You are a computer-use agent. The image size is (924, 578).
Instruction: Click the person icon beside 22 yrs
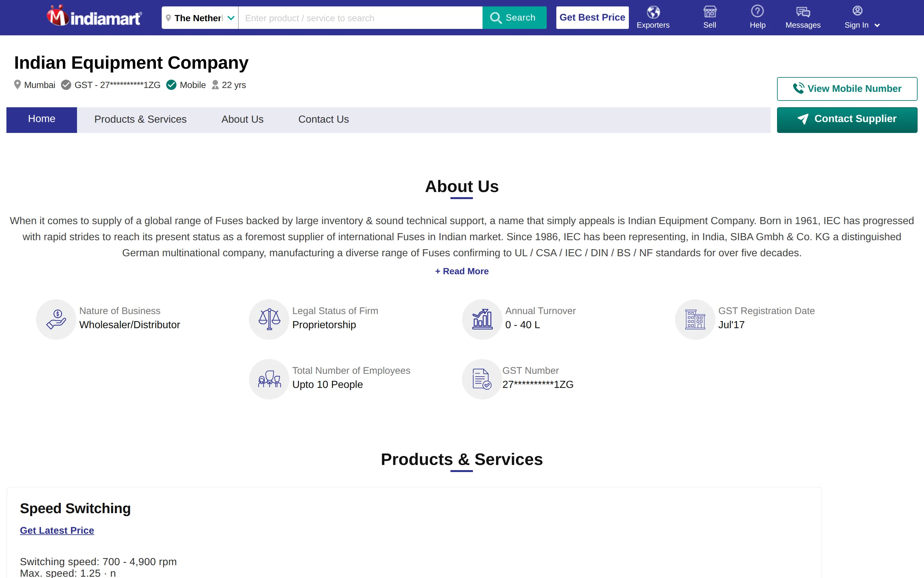coord(215,84)
